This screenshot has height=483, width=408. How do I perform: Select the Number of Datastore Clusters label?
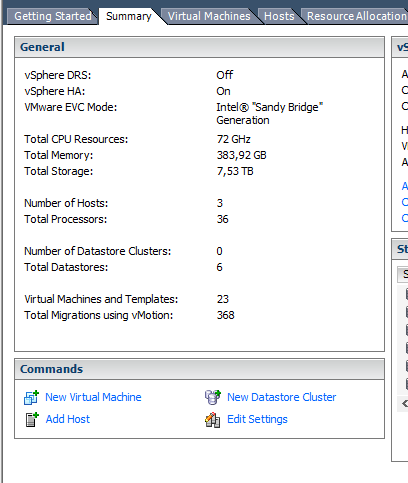[97, 251]
